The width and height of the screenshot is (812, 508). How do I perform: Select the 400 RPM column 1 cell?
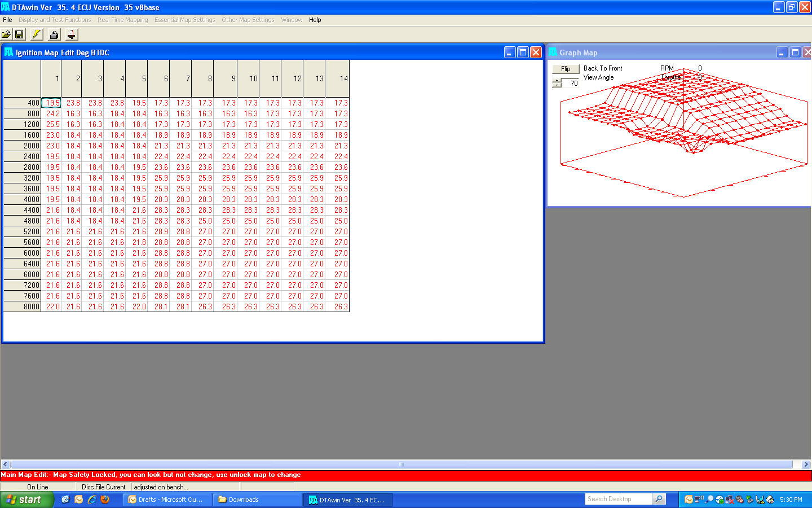[51, 103]
